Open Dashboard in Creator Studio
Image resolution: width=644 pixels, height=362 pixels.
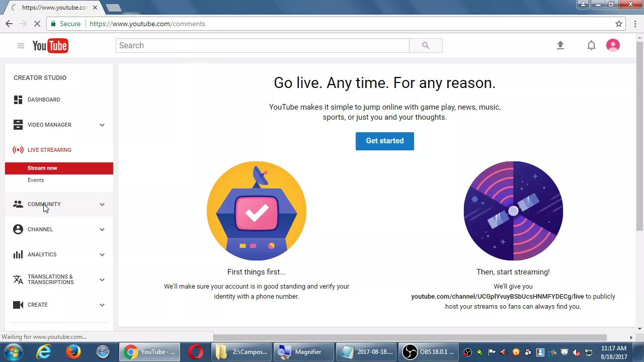pyautogui.click(x=44, y=100)
